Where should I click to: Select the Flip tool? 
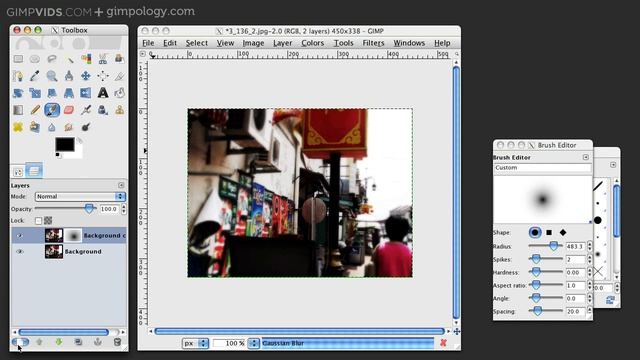tap(86, 93)
